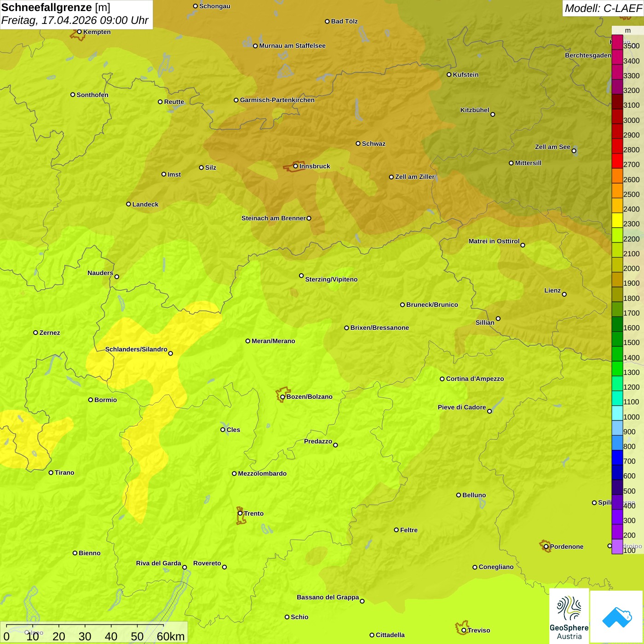Click the Sterzing/Vipiteno label

click(331, 279)
